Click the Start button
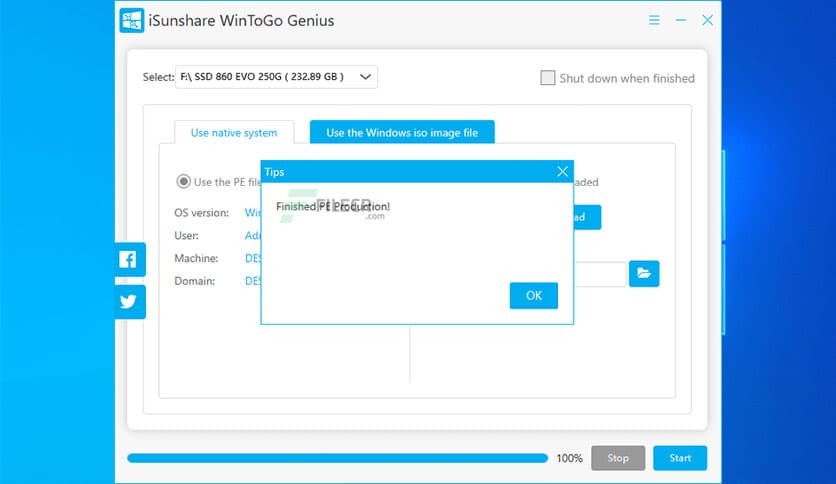 [x=680, y=458]
